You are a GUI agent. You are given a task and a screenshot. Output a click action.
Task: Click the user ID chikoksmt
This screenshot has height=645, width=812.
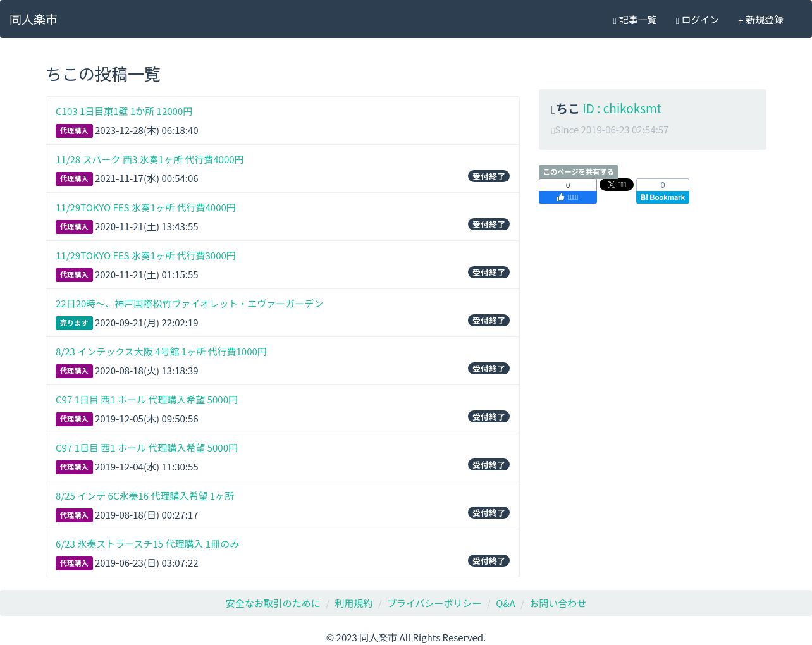[622, 109]
